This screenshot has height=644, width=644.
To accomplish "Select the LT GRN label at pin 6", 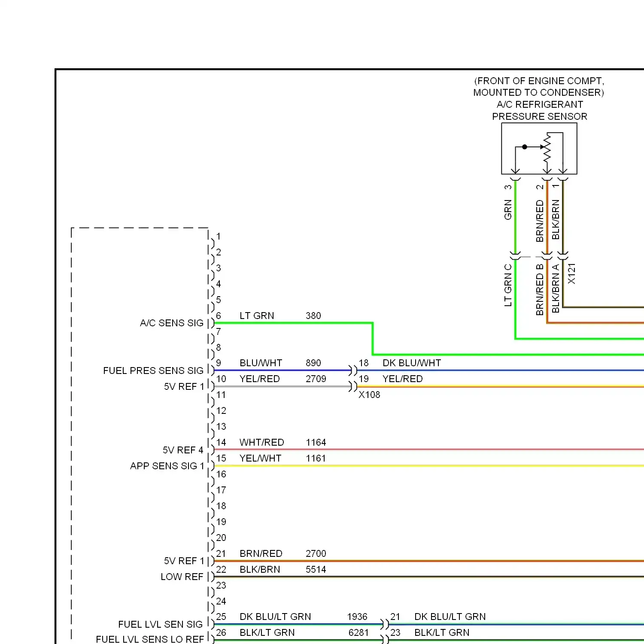I will click(257, 316).
